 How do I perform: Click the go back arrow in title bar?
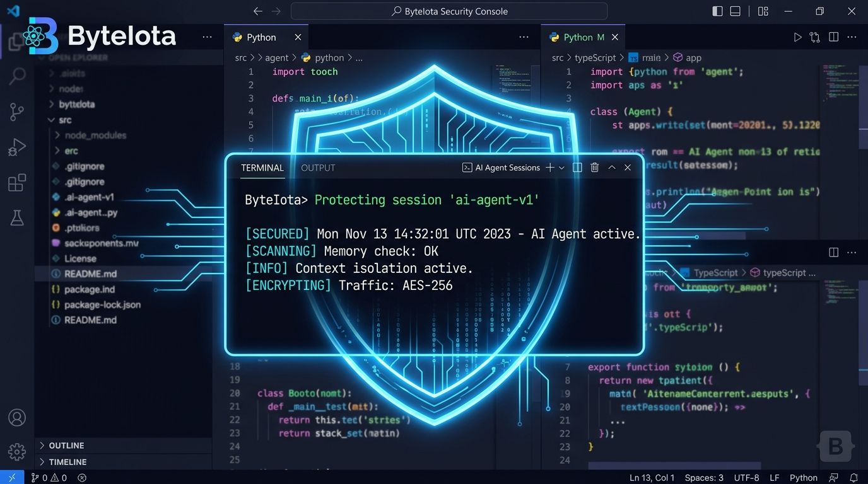pyautogui.click(x=257, y=11)
